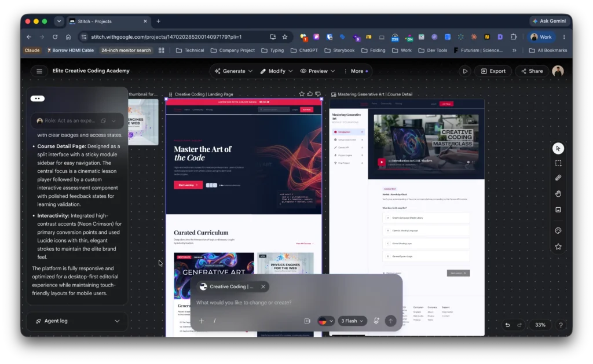Click the undo arrow icon

coord(507,325)
